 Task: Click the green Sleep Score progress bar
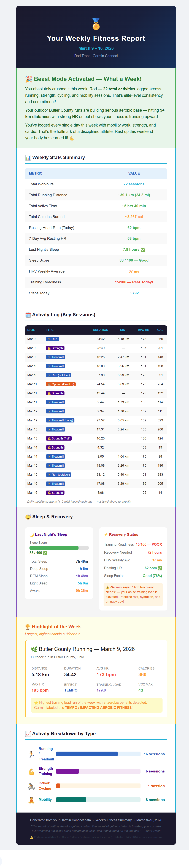[x=54, y=548]
